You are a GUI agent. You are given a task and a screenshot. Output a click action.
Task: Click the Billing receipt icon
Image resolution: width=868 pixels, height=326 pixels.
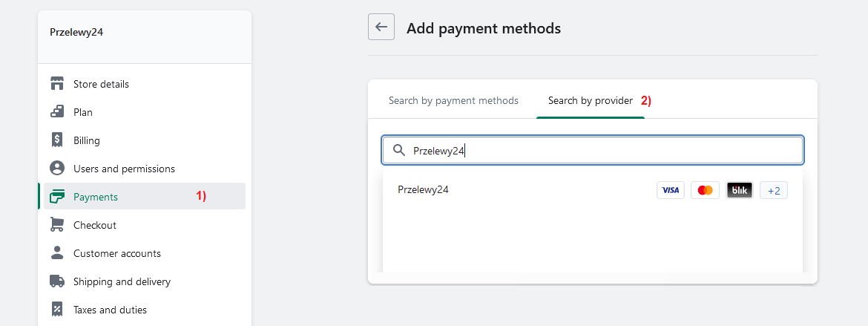click(57, 140)
